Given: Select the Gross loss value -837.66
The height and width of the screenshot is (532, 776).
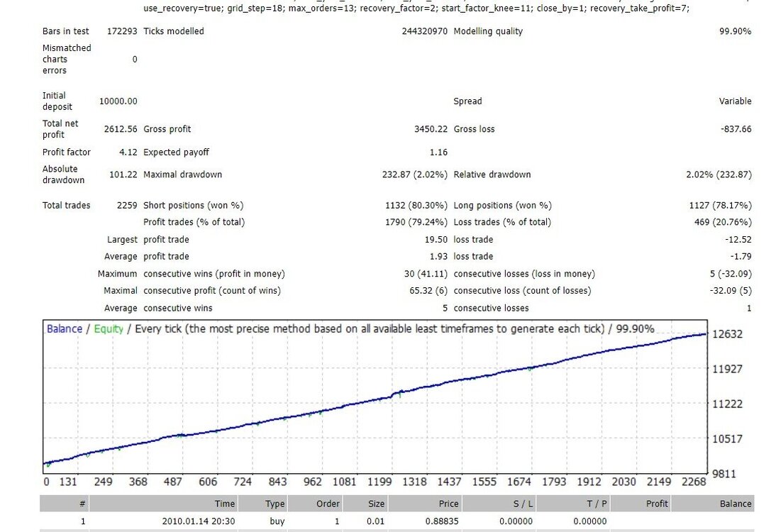Looking at the screenshot, I should pos(736,129).
